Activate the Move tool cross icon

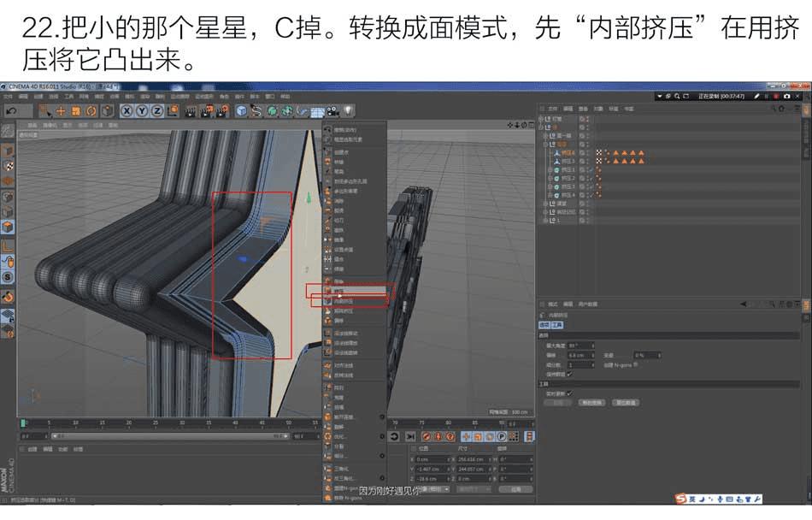[x=61, y=111]
